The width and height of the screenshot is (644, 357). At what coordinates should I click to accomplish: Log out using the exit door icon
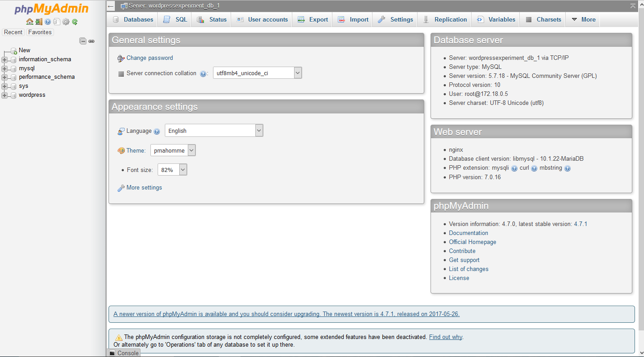tap(39, 22)
